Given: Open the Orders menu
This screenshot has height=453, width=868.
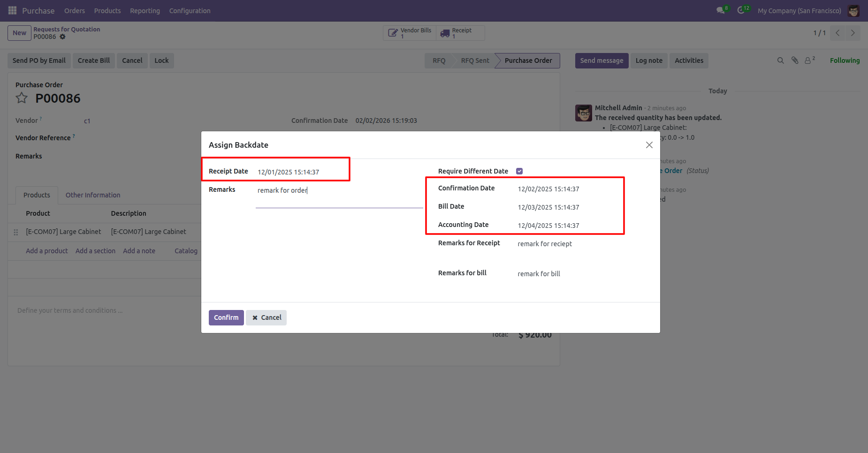Looking at the screenshot, I should coord(75,11).
